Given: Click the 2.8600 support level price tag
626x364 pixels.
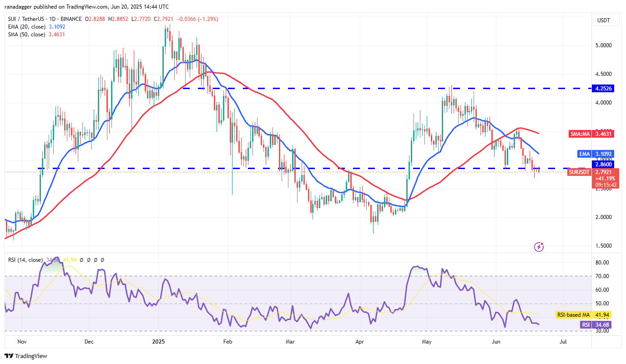Looking at the screenshot, I should tap(604, 164).
